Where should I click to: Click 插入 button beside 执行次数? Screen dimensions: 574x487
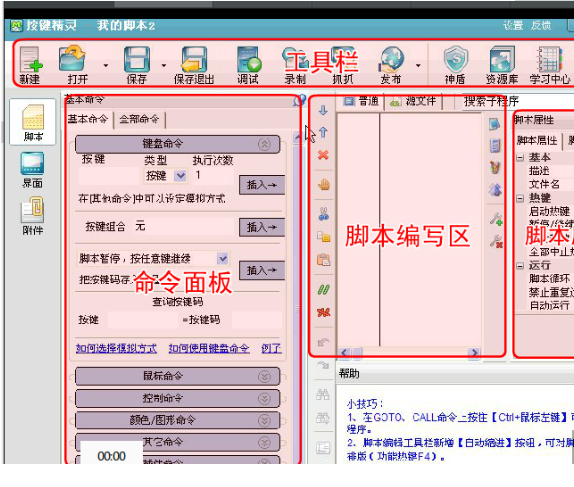point(262,185)
